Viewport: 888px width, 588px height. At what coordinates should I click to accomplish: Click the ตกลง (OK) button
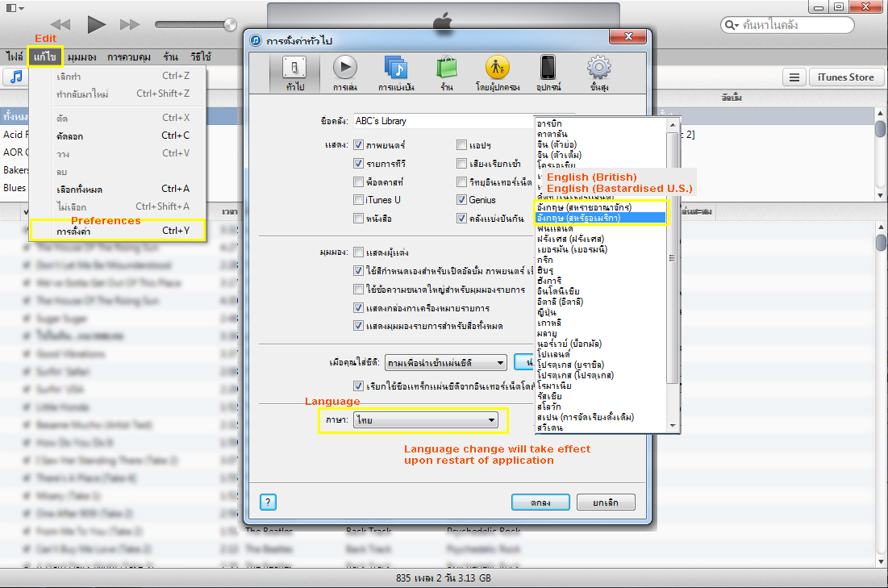point(540,503)
